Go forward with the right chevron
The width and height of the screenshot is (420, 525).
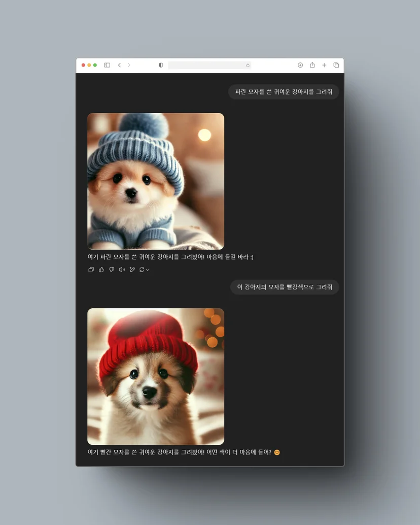pyautogui.click(x=129, y=65)
